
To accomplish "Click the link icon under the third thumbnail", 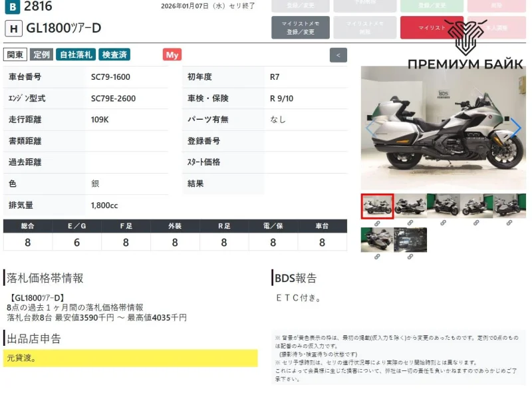I will pyautogui.click(x=443, y=223).
